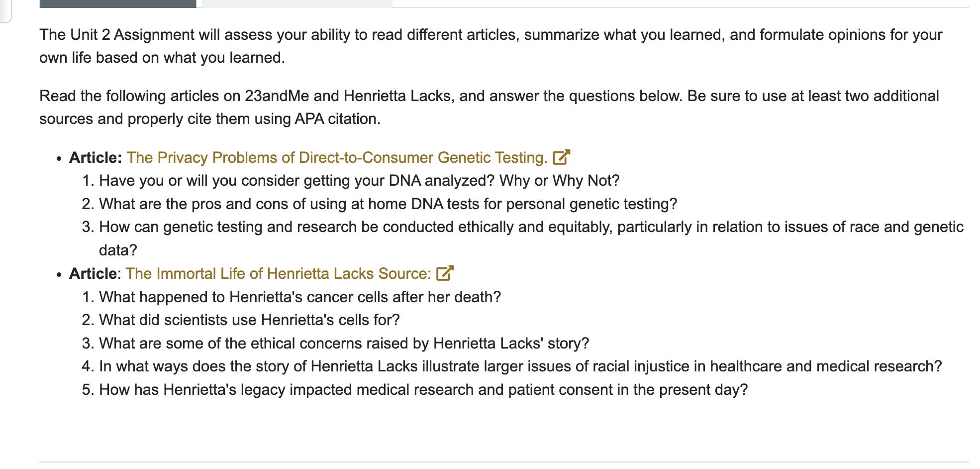Open external link icon after Henrietta Lacks Source
The image size is (980, 469).
[445, 273]
